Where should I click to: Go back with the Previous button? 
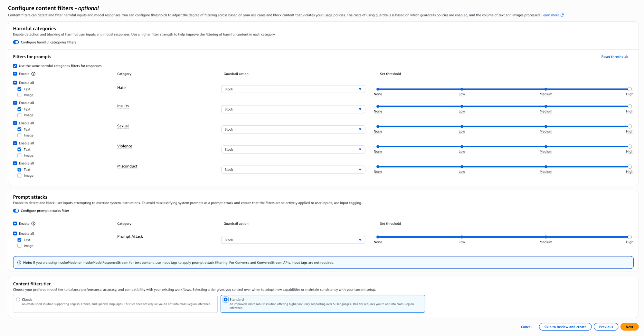[x=606, y=327]
